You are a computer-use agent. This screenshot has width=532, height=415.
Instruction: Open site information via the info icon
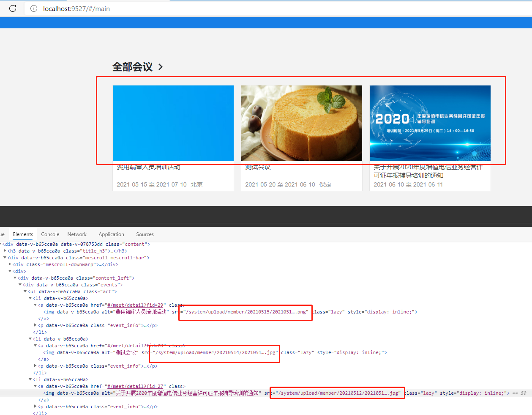(33, 8)
